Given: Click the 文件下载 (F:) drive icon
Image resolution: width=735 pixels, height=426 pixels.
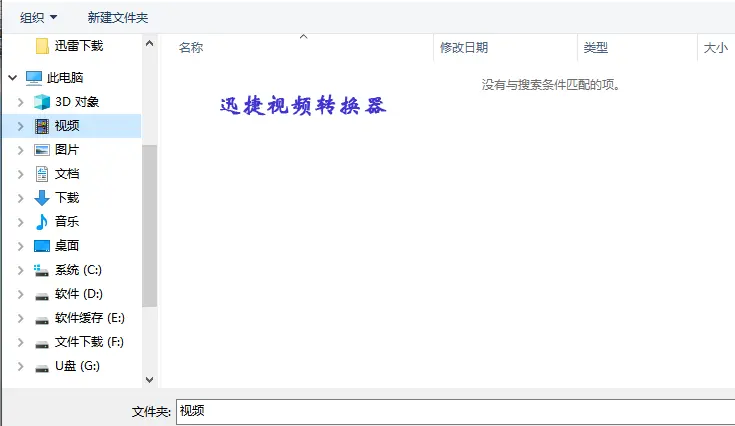Looking at the screenshot, I should pos(42,344).
